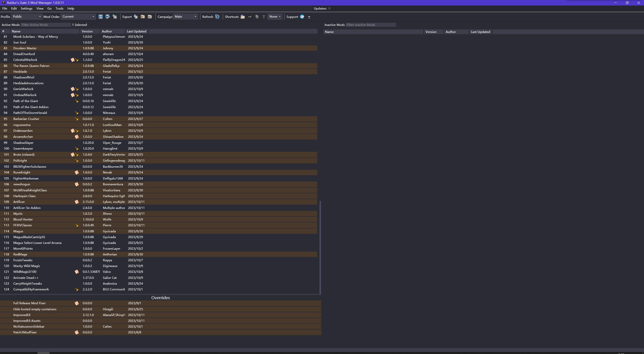Open the Campaign dropdown set to Main

tap(186, 17)
